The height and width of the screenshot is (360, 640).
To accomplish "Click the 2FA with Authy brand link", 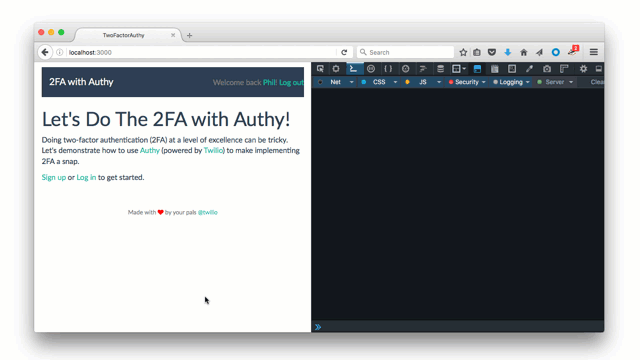I will [x=81, y=82].
